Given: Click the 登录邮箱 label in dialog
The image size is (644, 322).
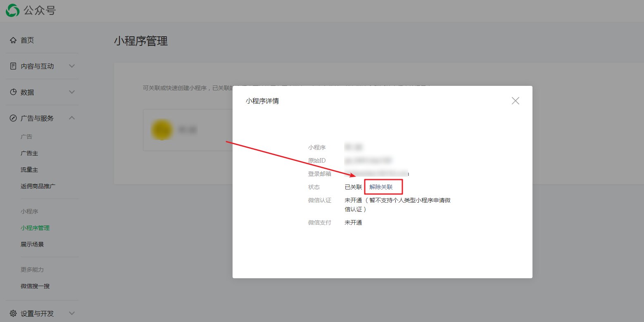Looking at the screenshot, I should 320,174.
